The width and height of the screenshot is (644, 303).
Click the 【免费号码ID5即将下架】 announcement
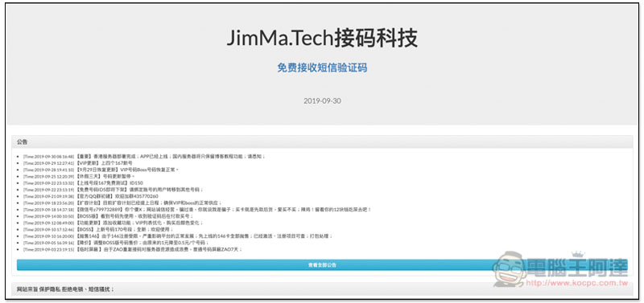click(113, 190)
